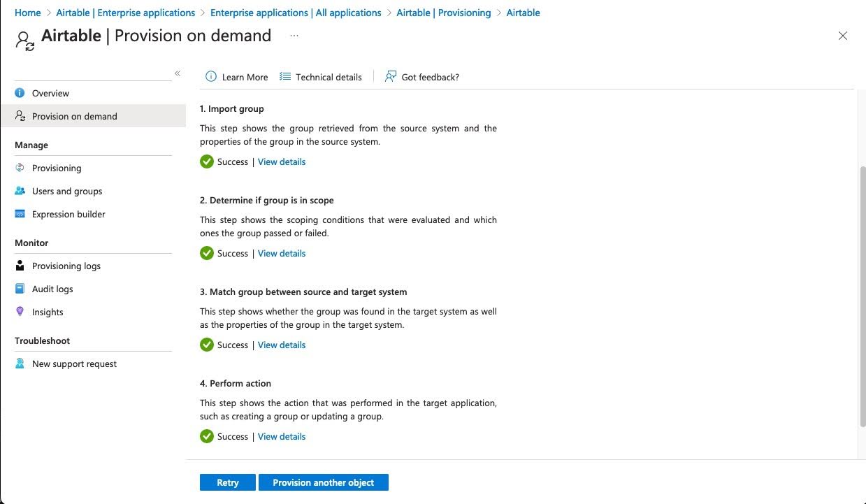
Task: View details for Perform action step
Action: (282, 436)
